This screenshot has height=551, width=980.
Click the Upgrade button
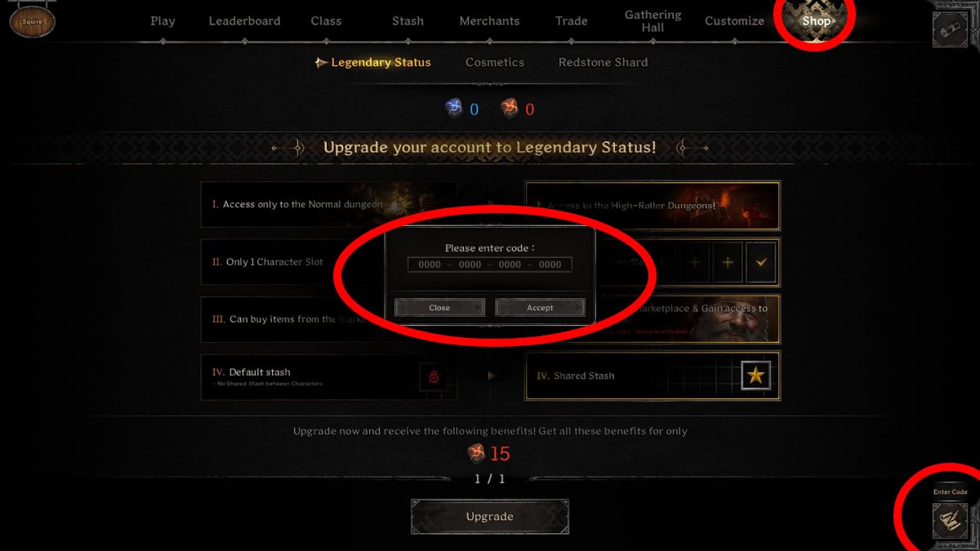(x=490, y=517)
